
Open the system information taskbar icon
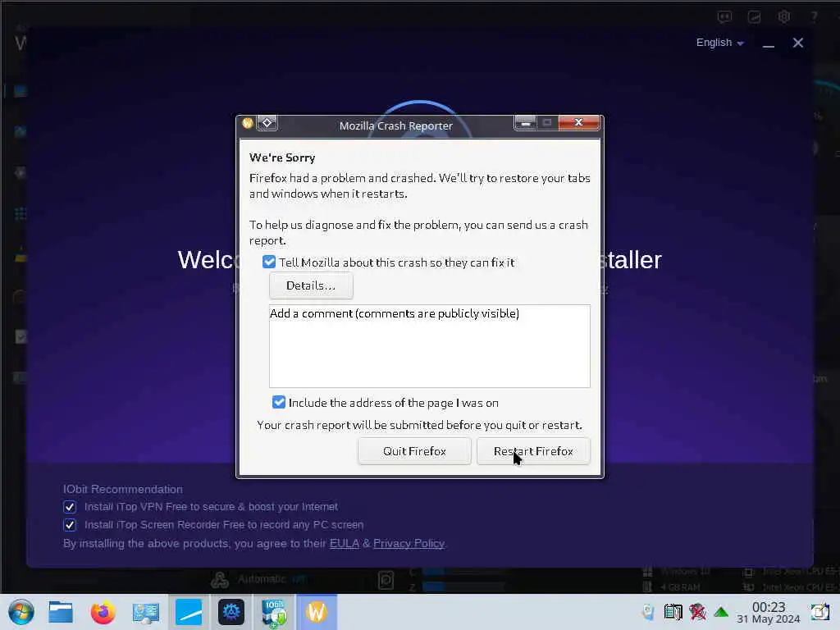click(x=146, y=612)
